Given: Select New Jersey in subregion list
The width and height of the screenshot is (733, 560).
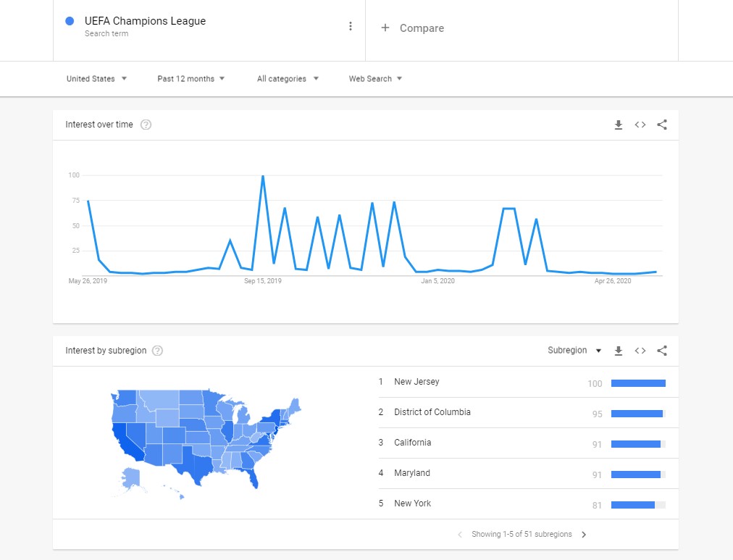Looking at the screenshot, I should coord(416,382).
